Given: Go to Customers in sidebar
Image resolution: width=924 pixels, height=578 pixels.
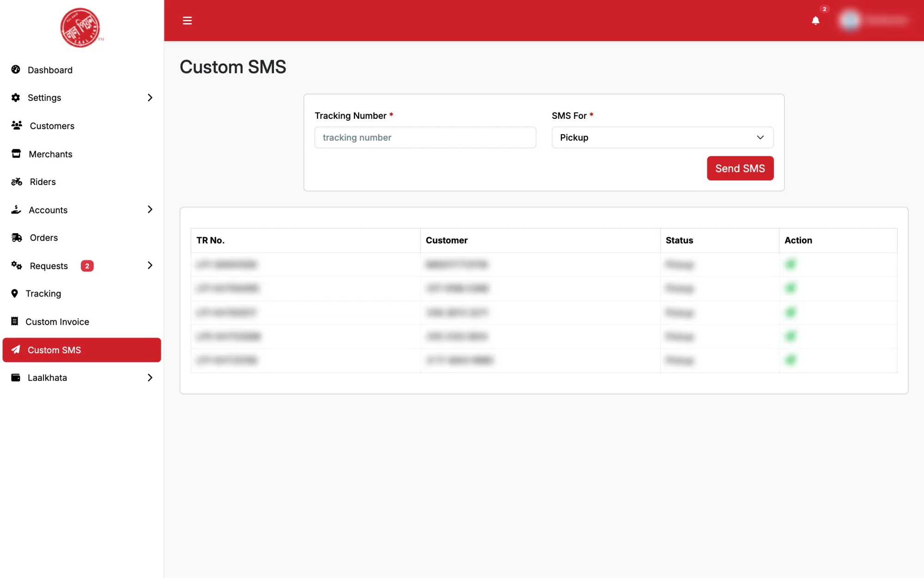Looking at the screenshot, I should coord(82,126).
